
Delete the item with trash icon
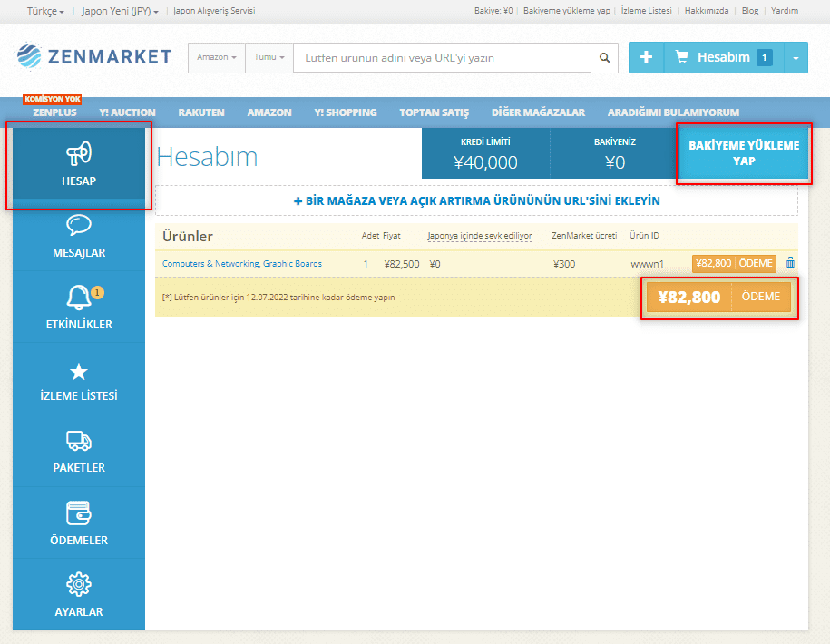(x=790, y=262)
